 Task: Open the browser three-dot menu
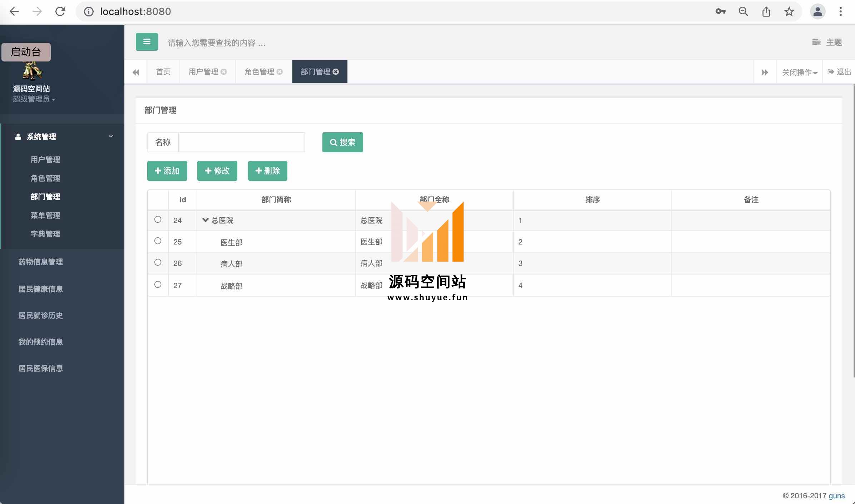840,11
